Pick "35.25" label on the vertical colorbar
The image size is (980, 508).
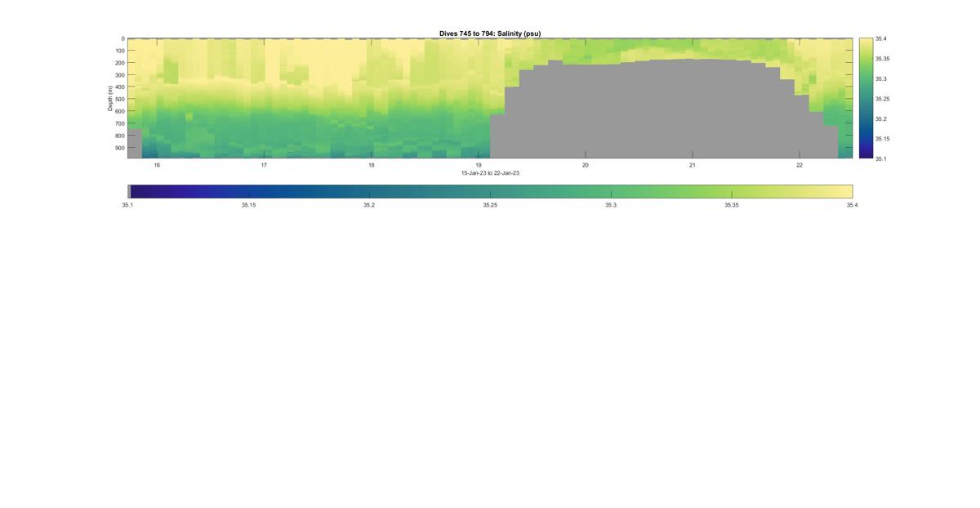[882, 99]
